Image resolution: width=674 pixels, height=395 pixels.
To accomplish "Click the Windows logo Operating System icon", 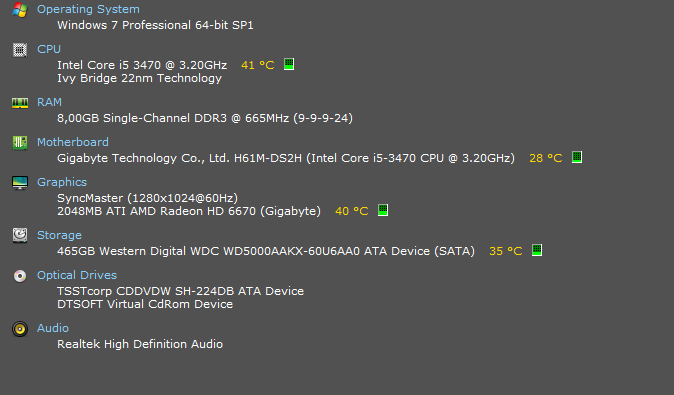I will (x=20, y=10).
